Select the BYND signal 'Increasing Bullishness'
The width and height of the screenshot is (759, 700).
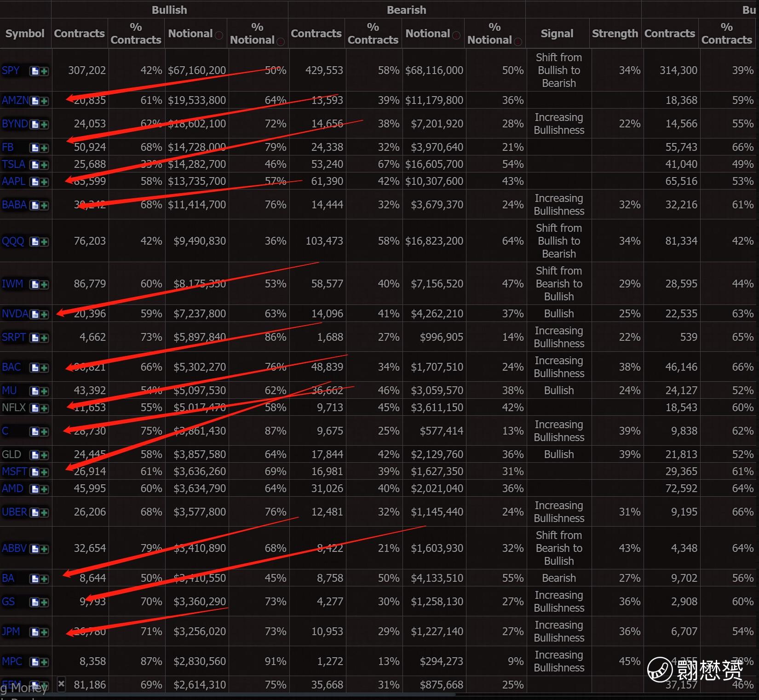coord(559,124)
